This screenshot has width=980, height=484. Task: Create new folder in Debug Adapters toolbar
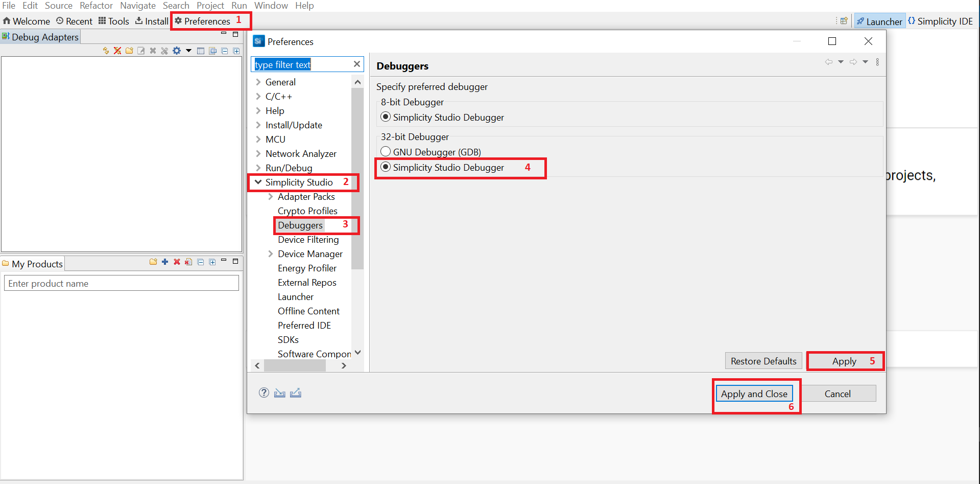click(129, 51)
